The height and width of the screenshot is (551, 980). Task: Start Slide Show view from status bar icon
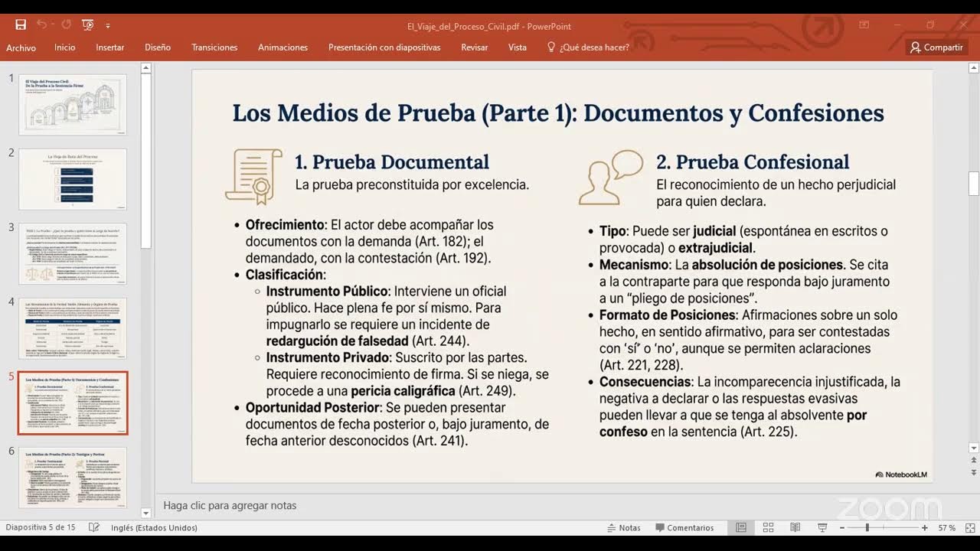[822, 528]
